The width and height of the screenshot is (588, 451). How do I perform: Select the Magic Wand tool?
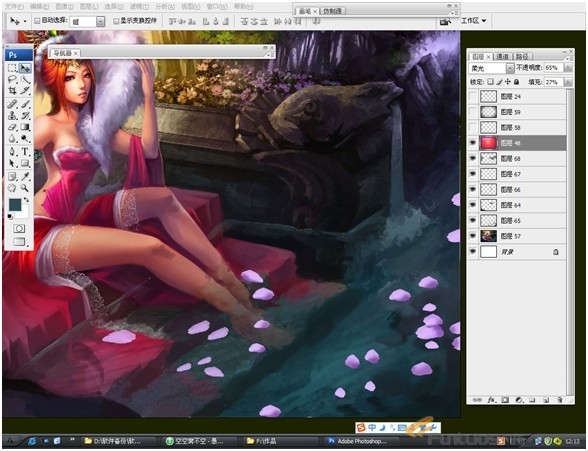pos(25,79)
